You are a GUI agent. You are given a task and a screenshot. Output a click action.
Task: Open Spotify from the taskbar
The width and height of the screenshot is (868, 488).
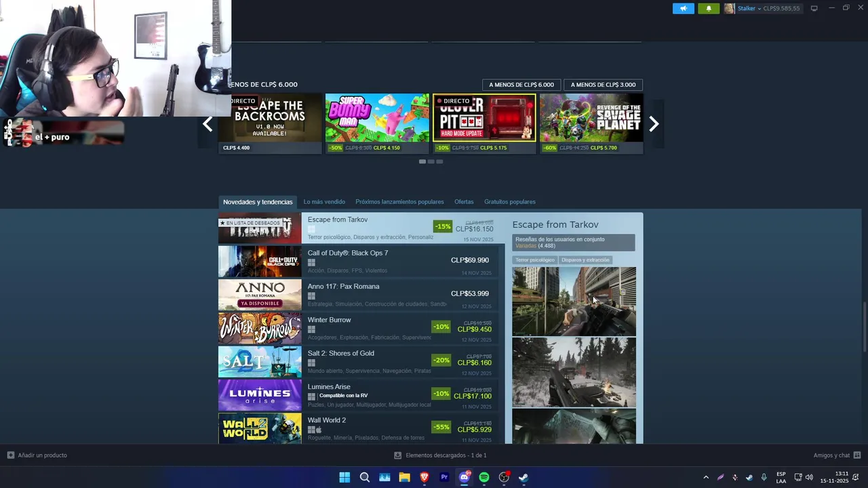[484, 477]
